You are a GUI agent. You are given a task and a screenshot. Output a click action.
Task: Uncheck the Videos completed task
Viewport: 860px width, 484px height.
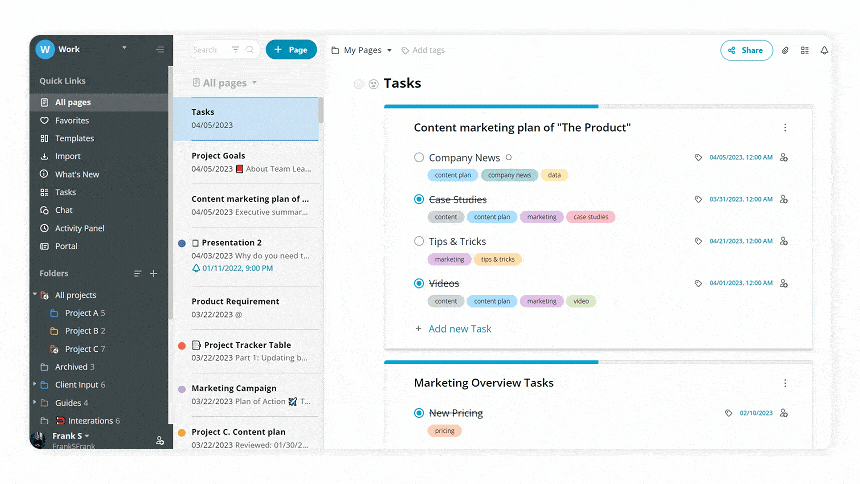click(x=419, y=283)
